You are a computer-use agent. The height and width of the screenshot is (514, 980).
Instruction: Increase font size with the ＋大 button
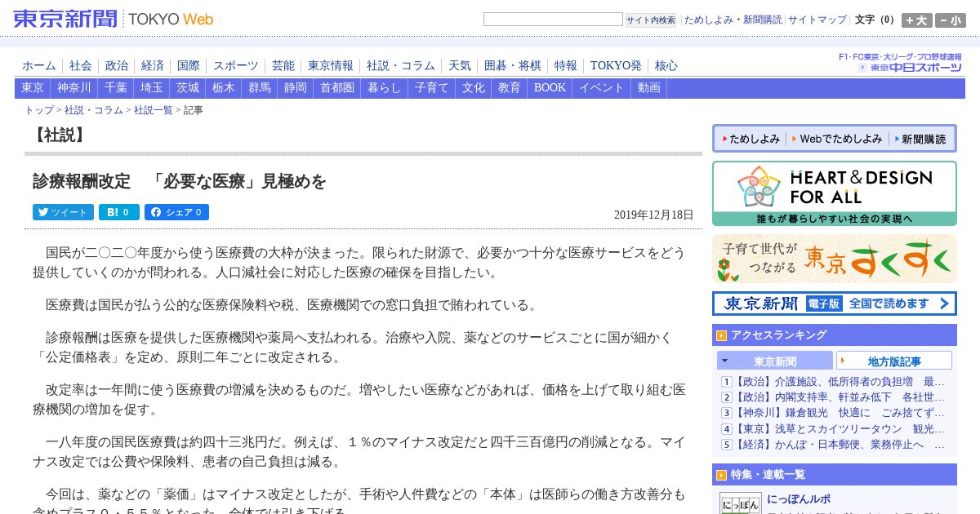point(916,20)
